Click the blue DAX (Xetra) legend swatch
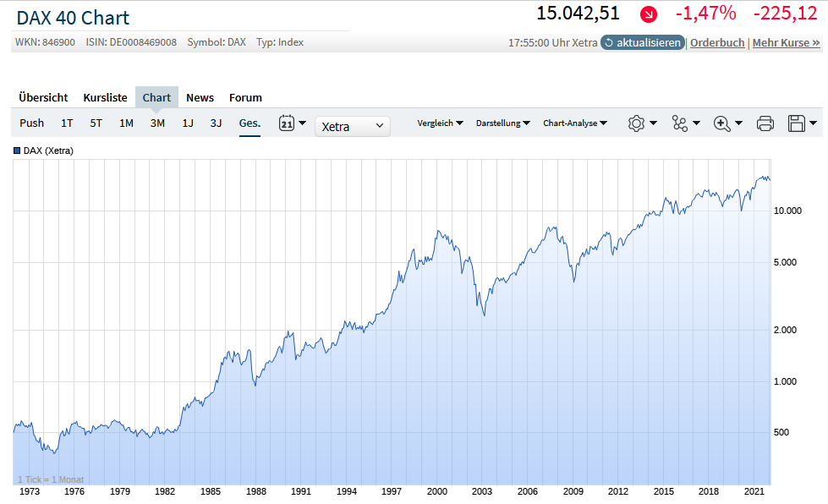This screenshot has width=828, height=504. point(15,151)
